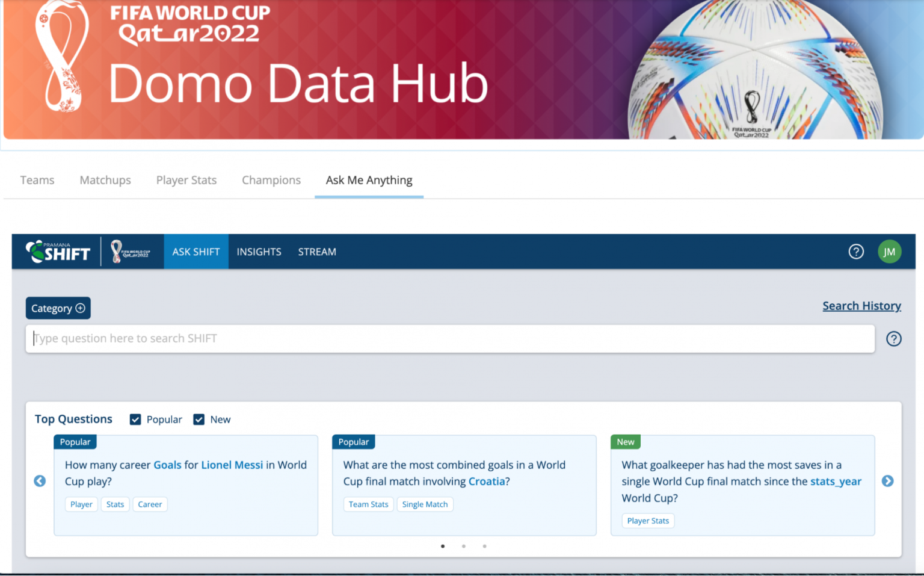Select the second carousel page dot
Screen dimensions: 924x576
pos(463,546)
